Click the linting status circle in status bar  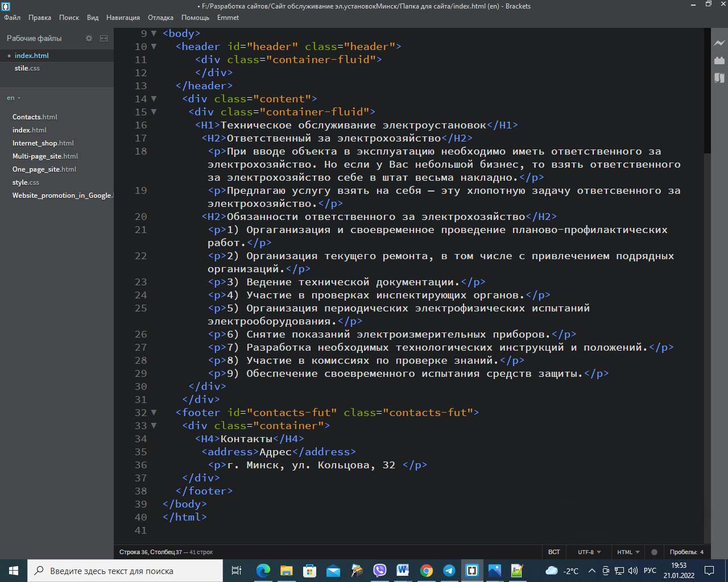(x=654, y=552)
